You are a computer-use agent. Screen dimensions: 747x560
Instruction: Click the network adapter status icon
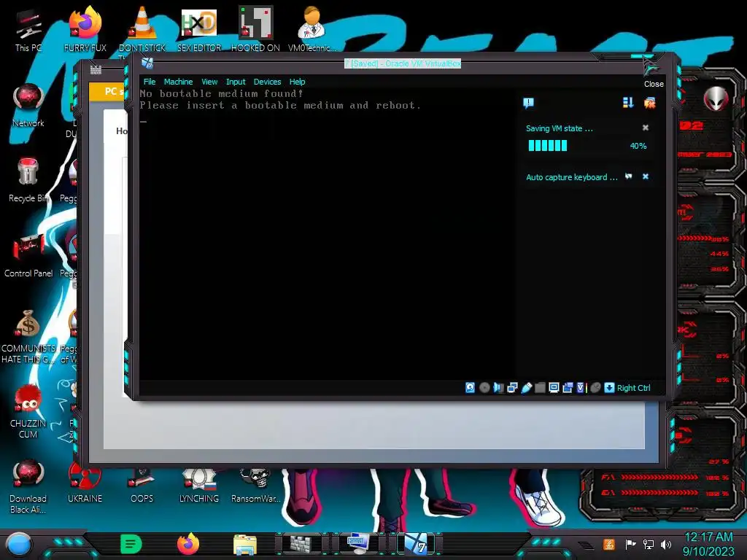pyautogui.click(x=512, y=388)
